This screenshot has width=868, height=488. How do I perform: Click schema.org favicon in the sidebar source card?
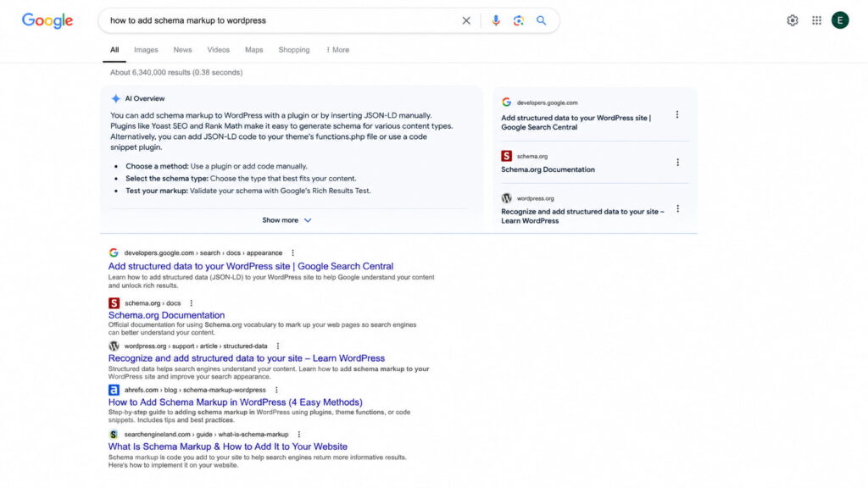[x=507, y=156]
